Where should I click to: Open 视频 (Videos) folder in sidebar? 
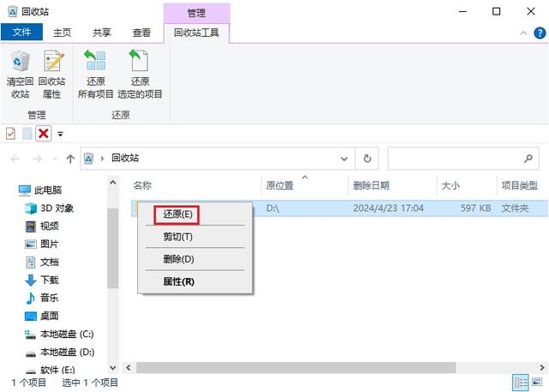pyautogui.click(x=42, y=226)
